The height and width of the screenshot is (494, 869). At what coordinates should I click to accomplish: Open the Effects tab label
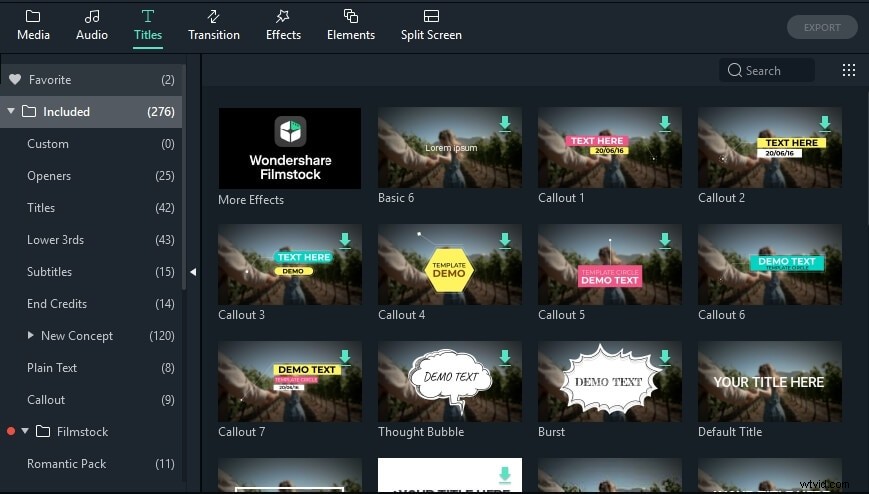click(283, 35)
